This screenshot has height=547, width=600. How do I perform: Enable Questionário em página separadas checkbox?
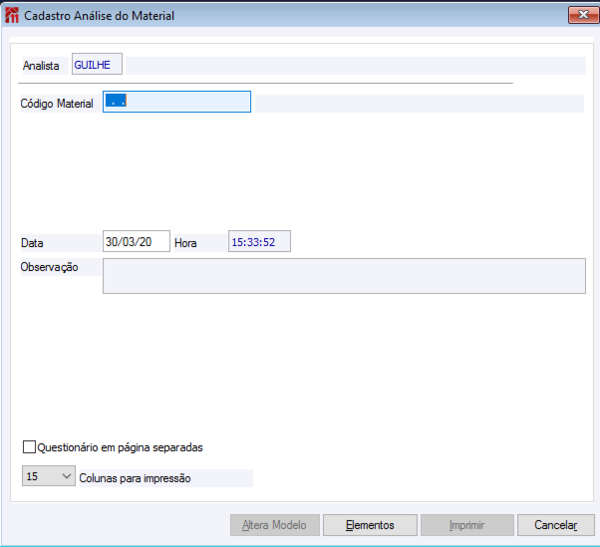click(29, 447)
